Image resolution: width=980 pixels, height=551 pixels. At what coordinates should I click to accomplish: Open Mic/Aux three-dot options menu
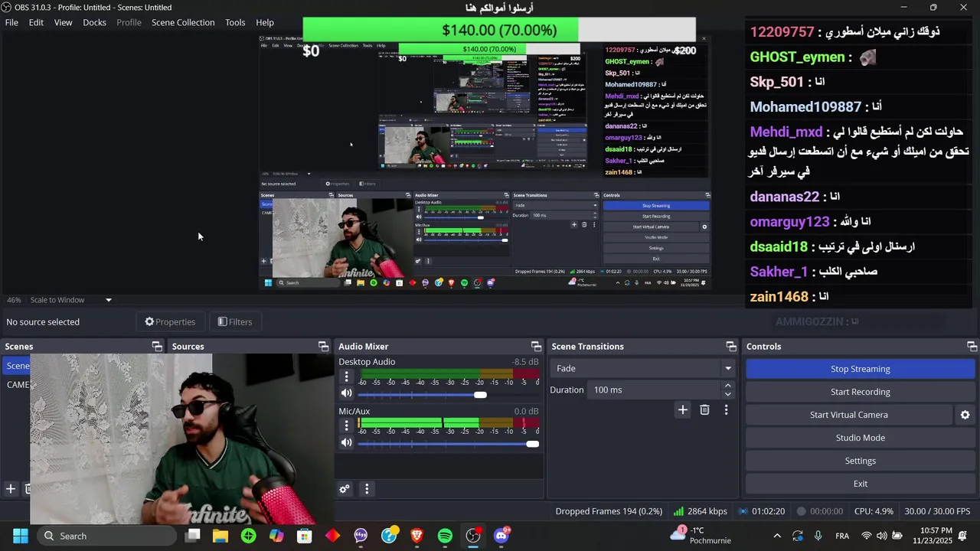(x=346, y=425)
